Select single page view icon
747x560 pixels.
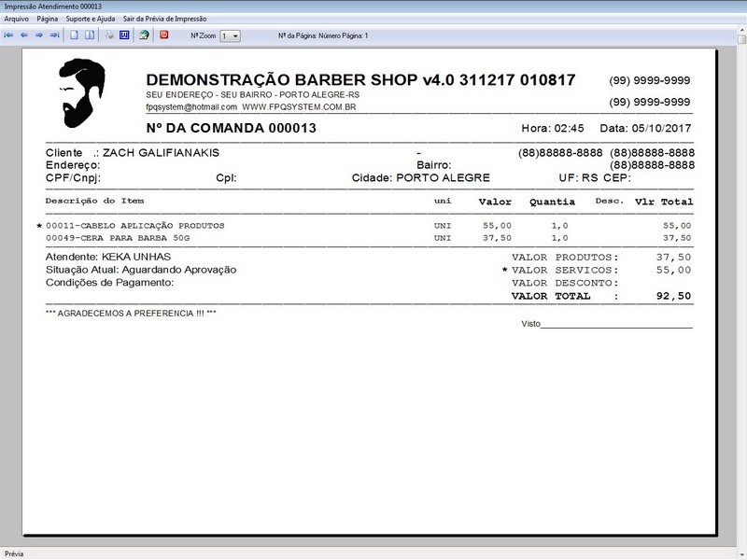click(75, 35)
